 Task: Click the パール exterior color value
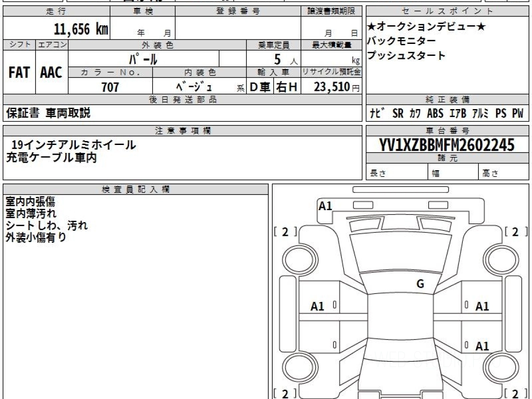point(143,59)
